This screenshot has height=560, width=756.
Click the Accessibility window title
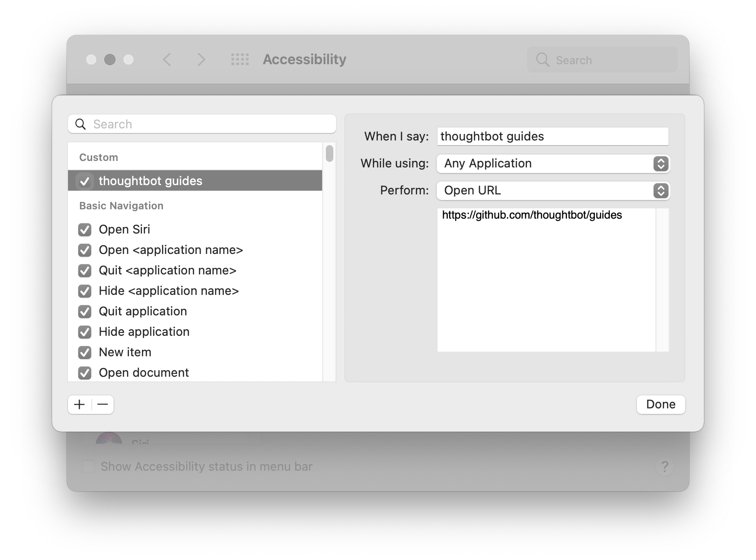point(304,60)
